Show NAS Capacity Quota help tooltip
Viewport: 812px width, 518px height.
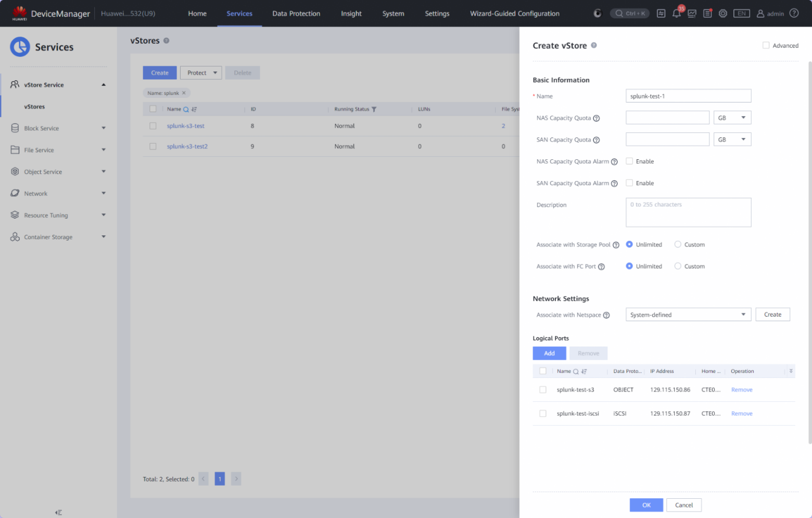click(x=597, y=118)
